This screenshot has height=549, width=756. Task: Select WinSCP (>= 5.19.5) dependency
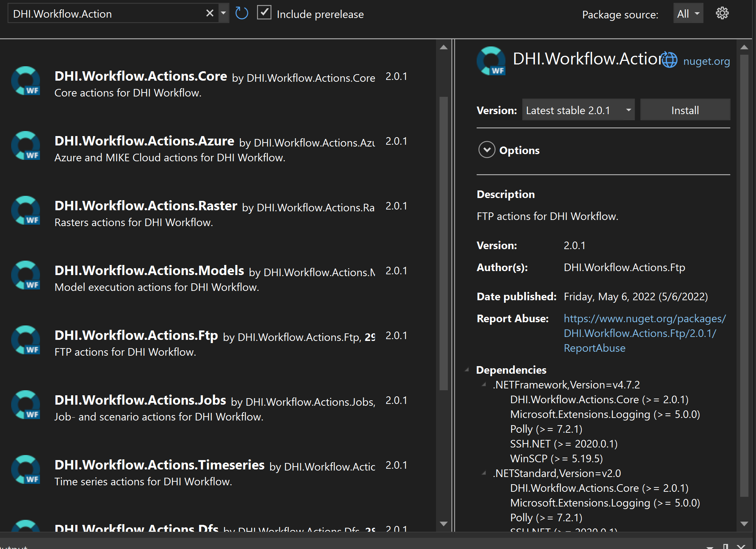coord(556,458)
